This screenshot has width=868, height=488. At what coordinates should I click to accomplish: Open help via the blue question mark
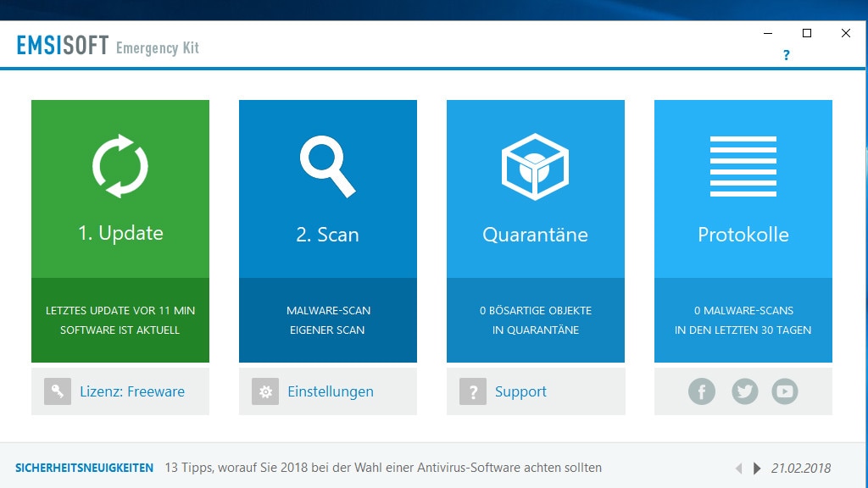click(x=786, y=55)
